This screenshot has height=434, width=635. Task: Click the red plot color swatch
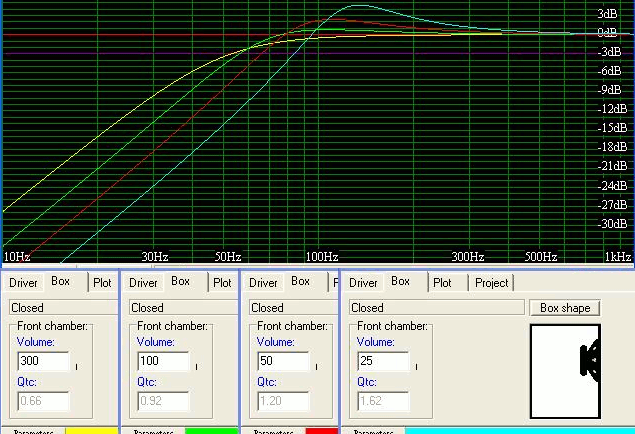click(322, 431)
